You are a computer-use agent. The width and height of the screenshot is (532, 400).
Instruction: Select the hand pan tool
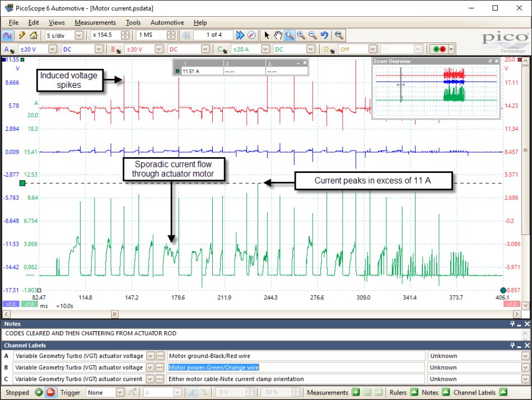278,35
